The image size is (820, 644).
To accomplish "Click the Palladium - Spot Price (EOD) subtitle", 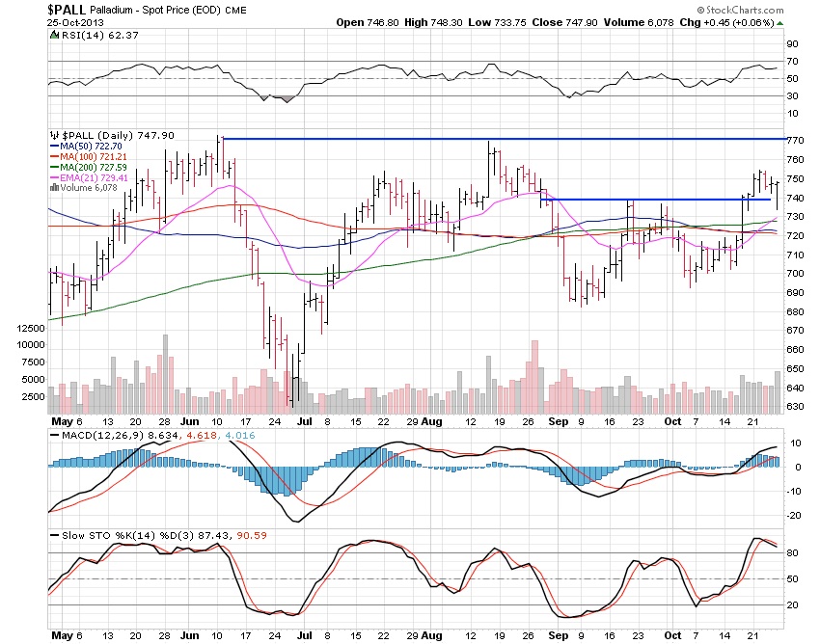I will 154,11.
